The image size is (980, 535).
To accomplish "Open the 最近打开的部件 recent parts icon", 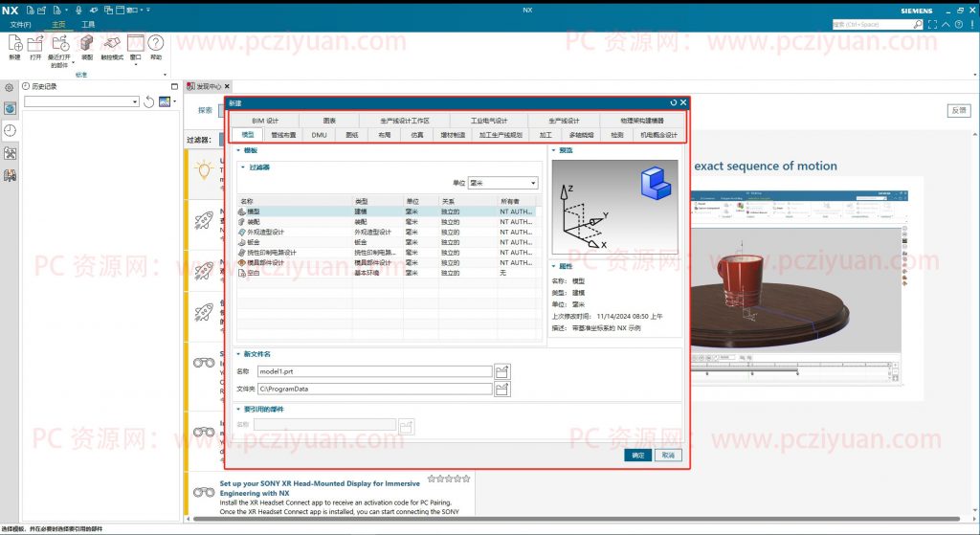I will [60, 43].
